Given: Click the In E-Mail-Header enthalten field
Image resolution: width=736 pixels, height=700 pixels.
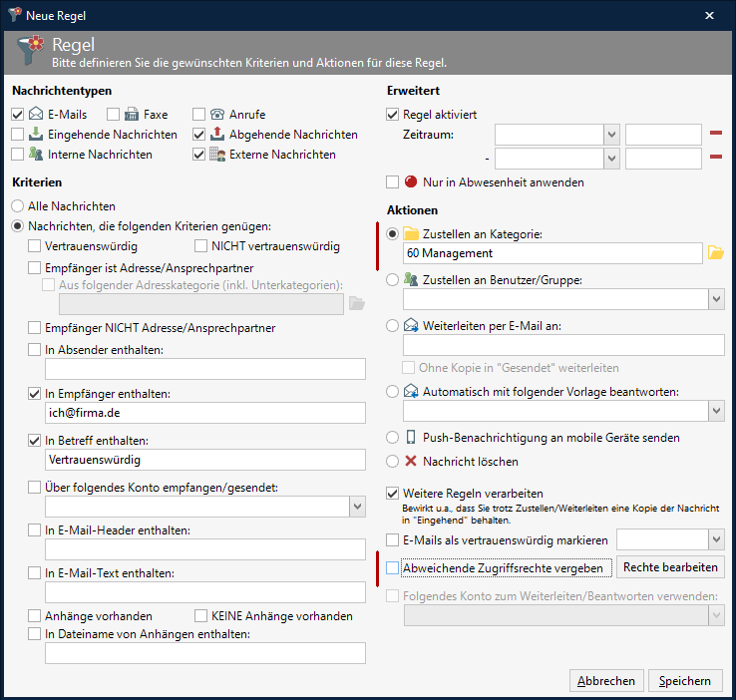Looking at the screenshot, I should (x=205, y=549).
